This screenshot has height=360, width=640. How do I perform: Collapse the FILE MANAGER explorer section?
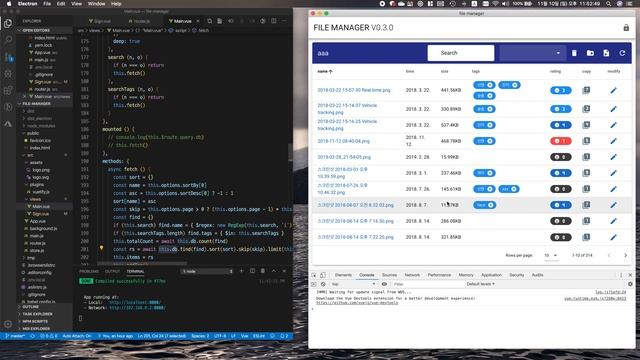pyautogui.click(x=36, y=104)
